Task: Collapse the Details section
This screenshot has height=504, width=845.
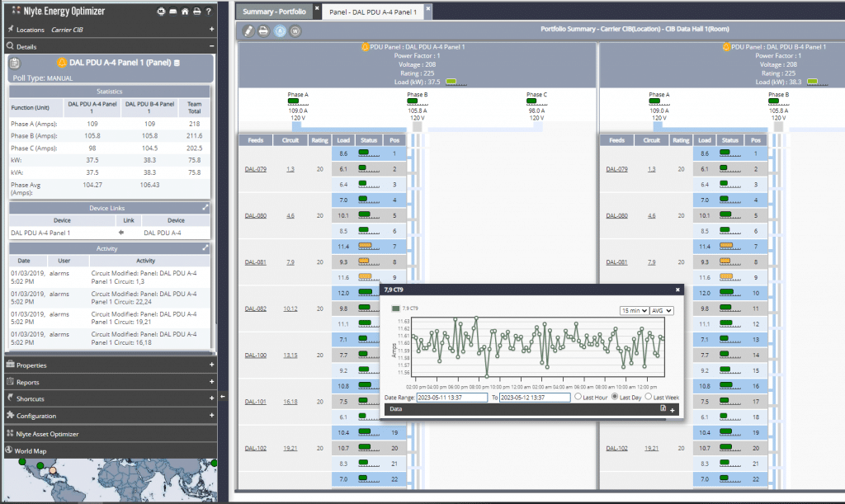Action: [211, 46]
